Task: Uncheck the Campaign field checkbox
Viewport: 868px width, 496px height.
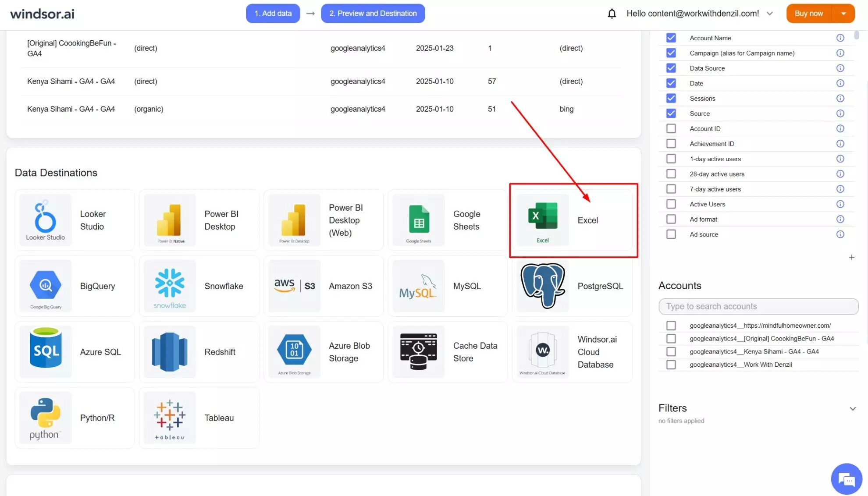Action: pyautogui.click(x=671, y=53)
